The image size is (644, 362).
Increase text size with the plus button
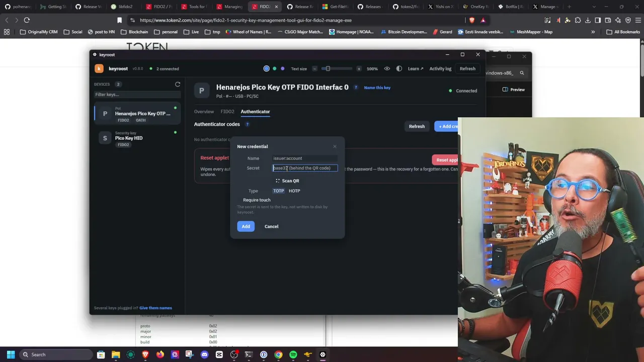tap(359, 68)
